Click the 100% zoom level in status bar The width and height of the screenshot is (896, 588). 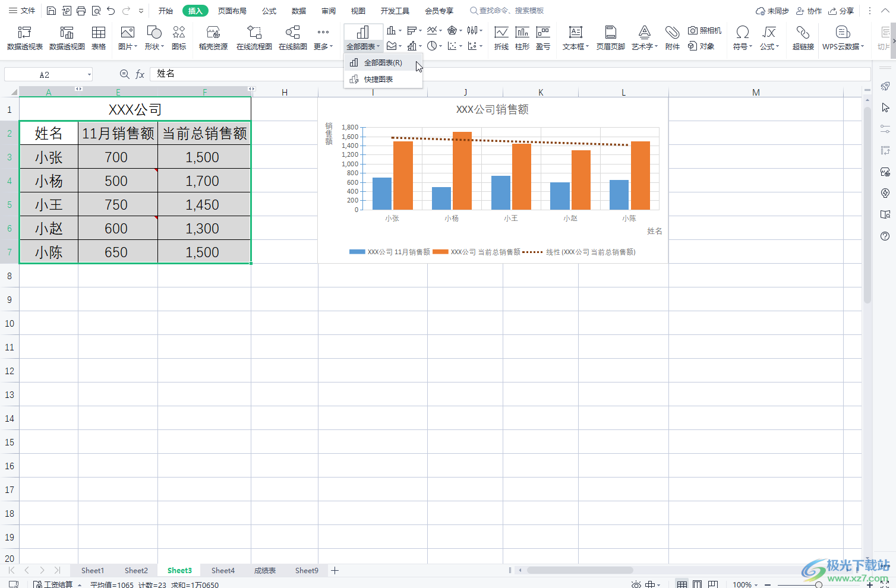[742, 584]
